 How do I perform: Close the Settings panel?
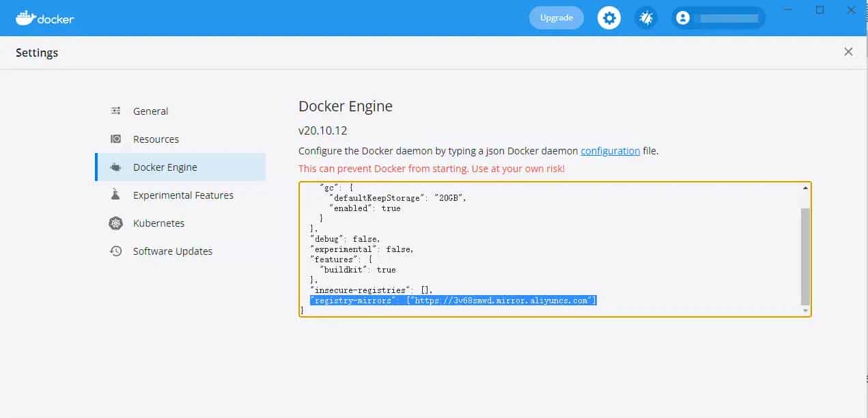848,51
